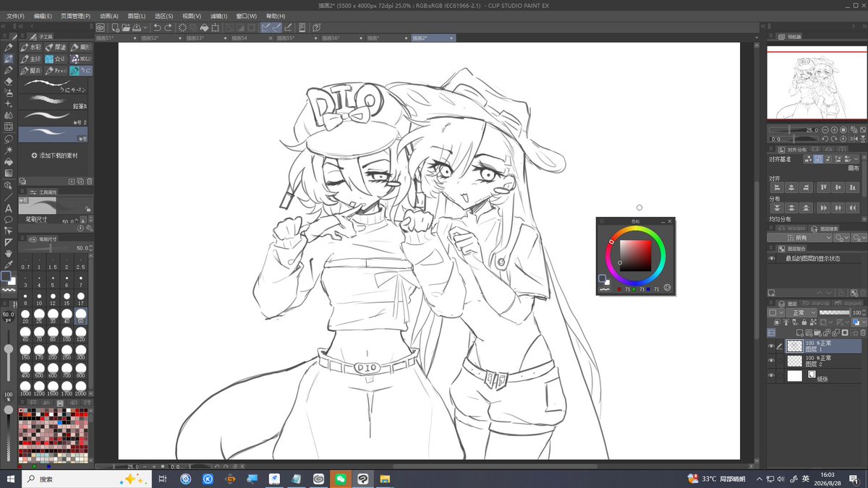Click 添加下载的素材 button
This screenshot has width=868, height=488.
pos(55,155)
